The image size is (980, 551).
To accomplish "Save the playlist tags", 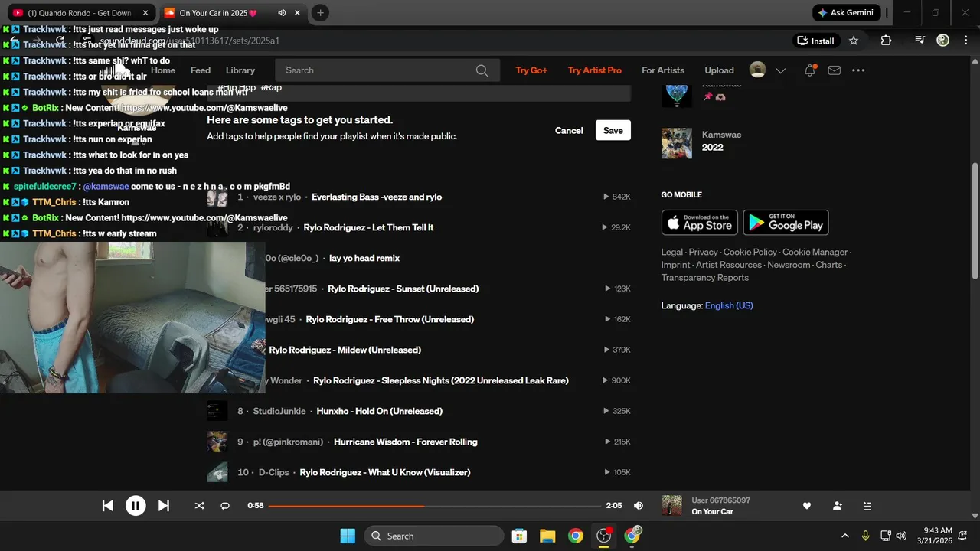I will [613, 130].
